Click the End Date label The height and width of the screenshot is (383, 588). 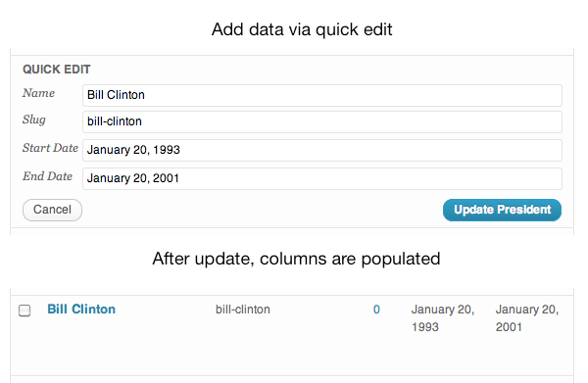[47, 176]
